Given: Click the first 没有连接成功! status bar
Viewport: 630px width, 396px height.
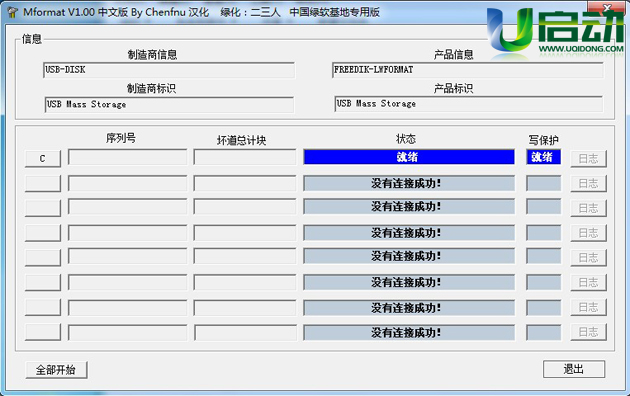Looking at the screenshot, I should 409,184.
